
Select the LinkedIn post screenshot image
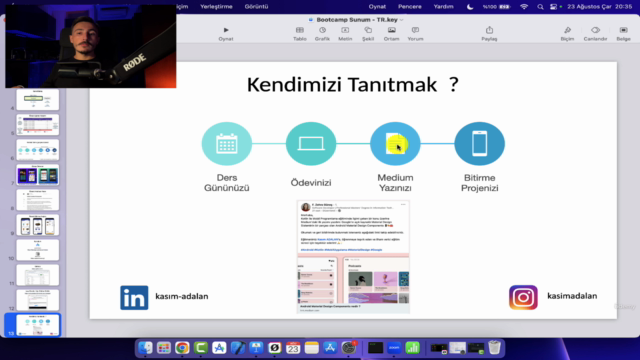(353, 257)
